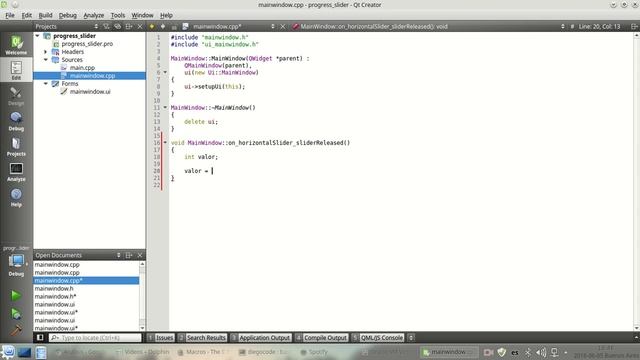Start debugging with the run-debug icon
This screenshot has height=360, width=640.
pyautogui.click(x=16, y=313)
